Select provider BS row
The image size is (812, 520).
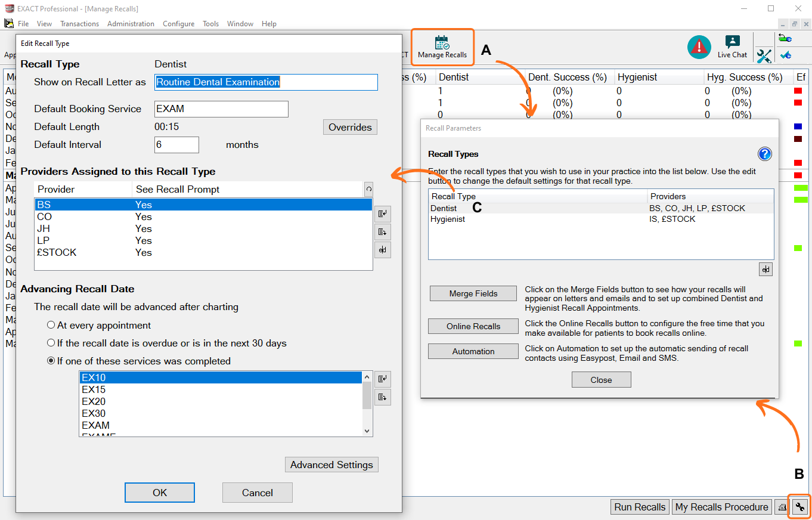tap(203, 205)
